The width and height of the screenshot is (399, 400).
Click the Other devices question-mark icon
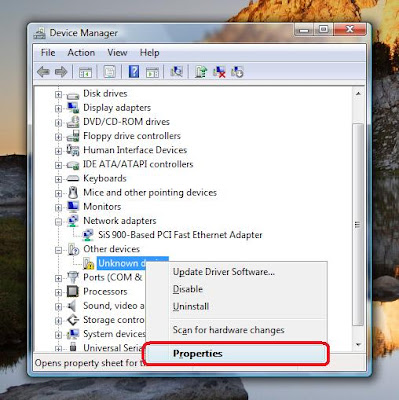[73, 249]
